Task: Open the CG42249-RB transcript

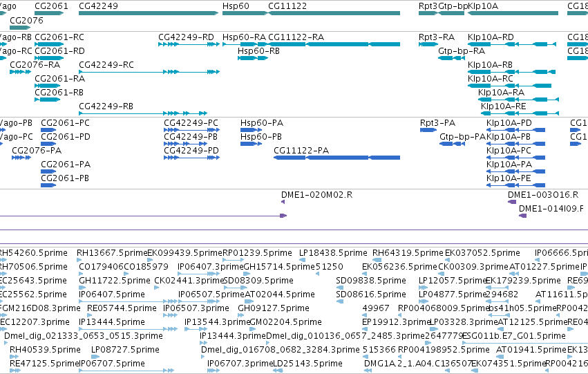Action: coord(143,113)
